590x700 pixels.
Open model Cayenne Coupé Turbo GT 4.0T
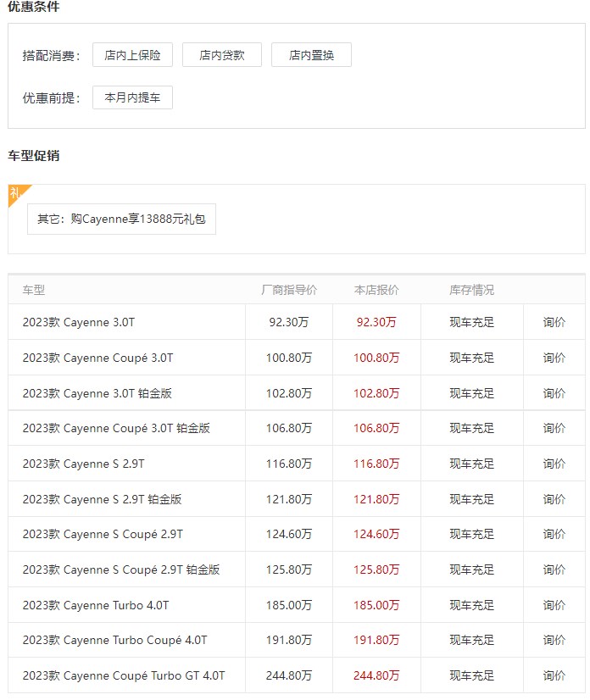click(x=124, y=675)
